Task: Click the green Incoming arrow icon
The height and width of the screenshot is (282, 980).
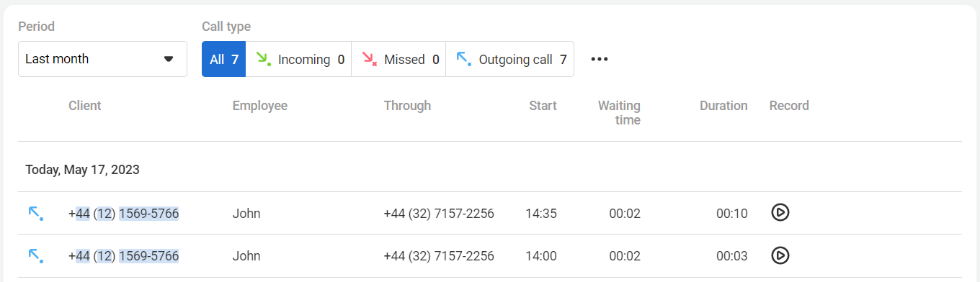Action: 263,59
